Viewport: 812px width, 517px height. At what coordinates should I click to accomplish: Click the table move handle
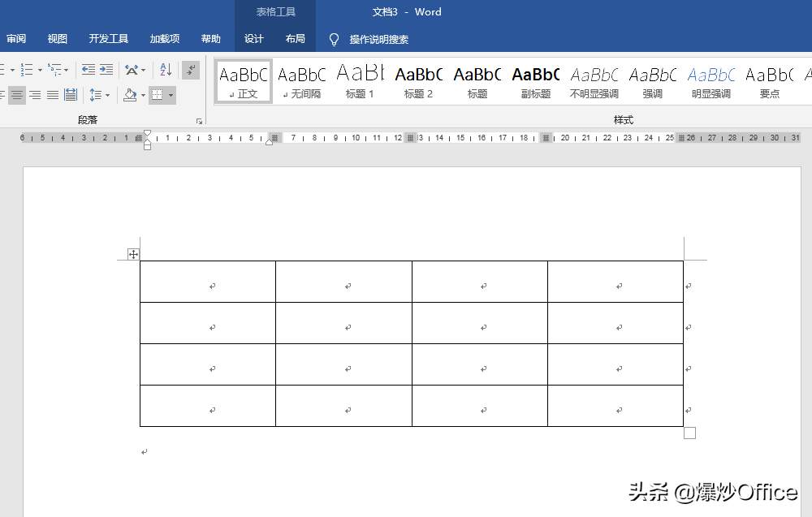coord(134,254)
